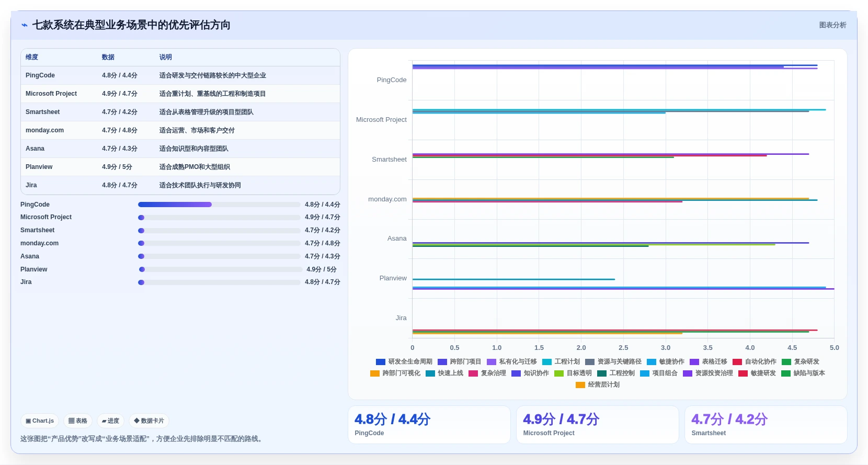868x465 pixels.
Task: Toggle the 复杂治理 legend entry
Action: tap(487, 373)
